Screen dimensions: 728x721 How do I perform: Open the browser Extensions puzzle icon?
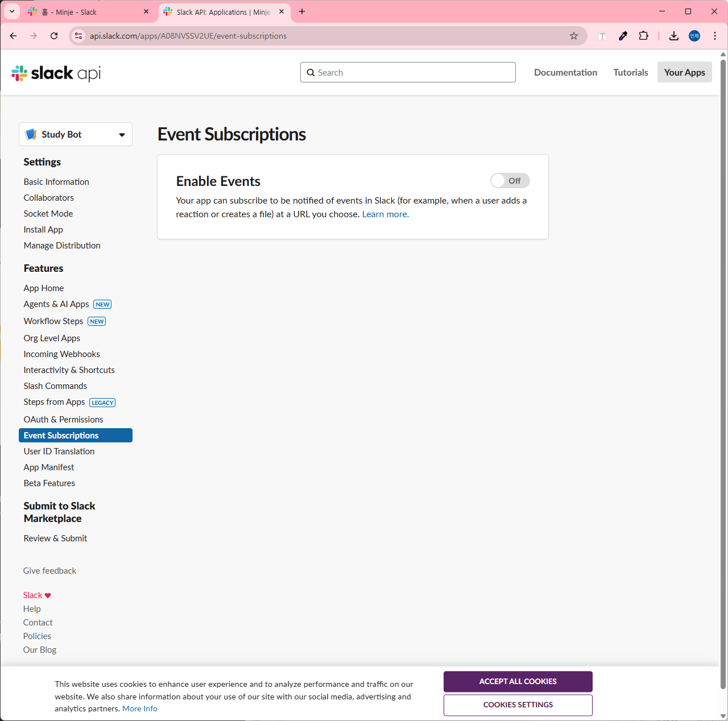(643, 36)
